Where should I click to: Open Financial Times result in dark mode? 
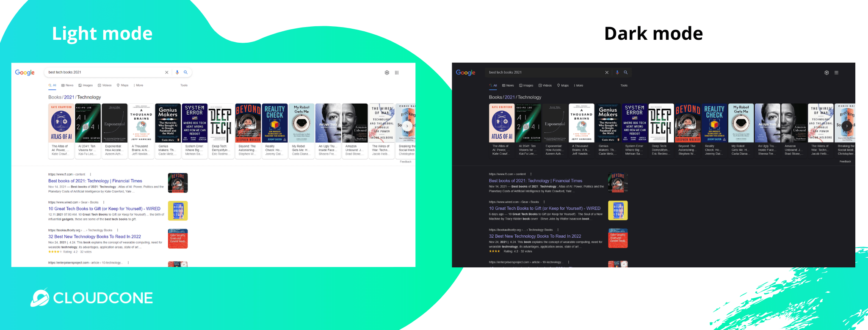[x=536, y=181]
